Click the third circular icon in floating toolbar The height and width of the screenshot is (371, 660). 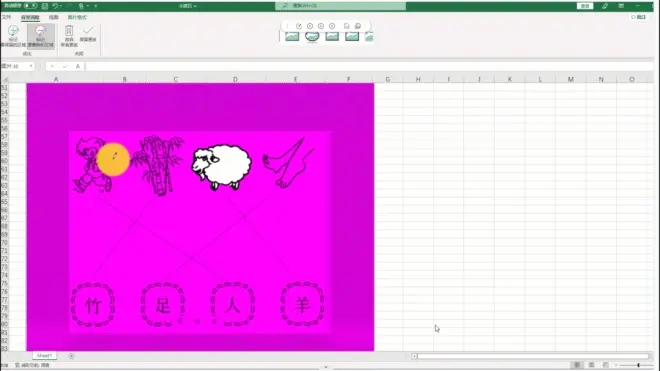(x=332, y=26)
